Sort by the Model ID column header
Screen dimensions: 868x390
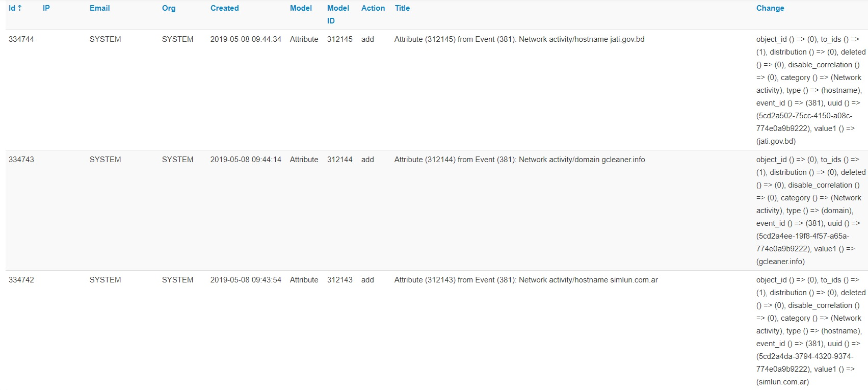tap(338, 14)
